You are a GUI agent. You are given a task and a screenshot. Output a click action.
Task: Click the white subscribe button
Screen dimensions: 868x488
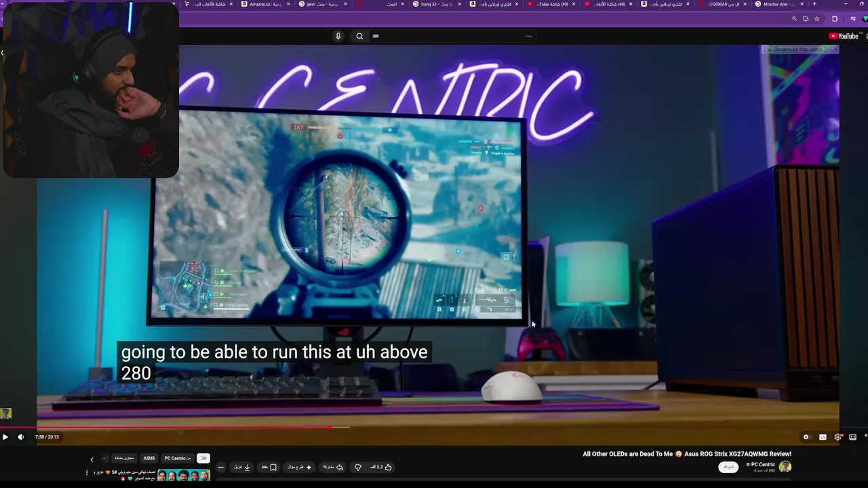tap(728, 467)
